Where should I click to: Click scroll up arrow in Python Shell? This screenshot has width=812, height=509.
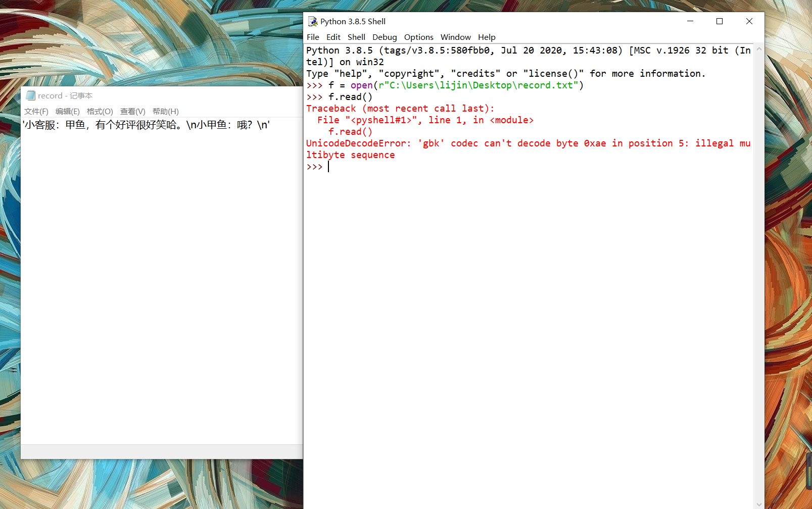pyautogui.click(x=759, y=49)
